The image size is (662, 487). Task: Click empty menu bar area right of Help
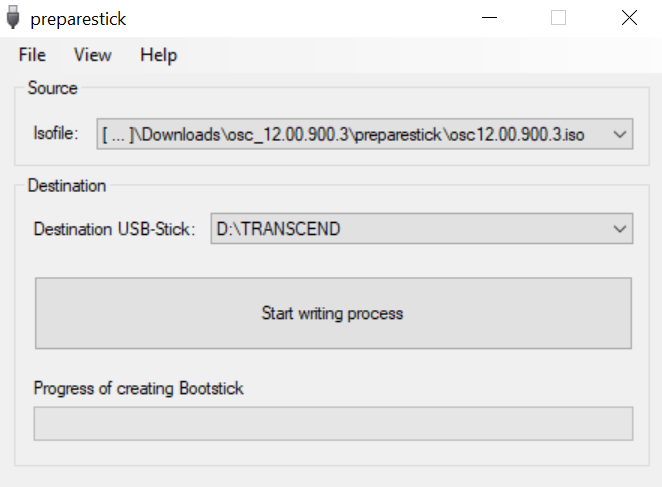(420, 55)
